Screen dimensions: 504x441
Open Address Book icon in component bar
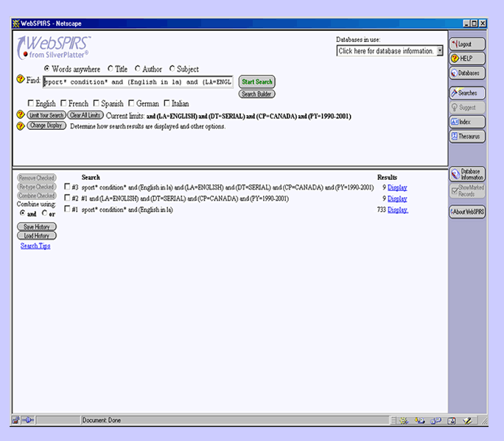pos(452,420)
